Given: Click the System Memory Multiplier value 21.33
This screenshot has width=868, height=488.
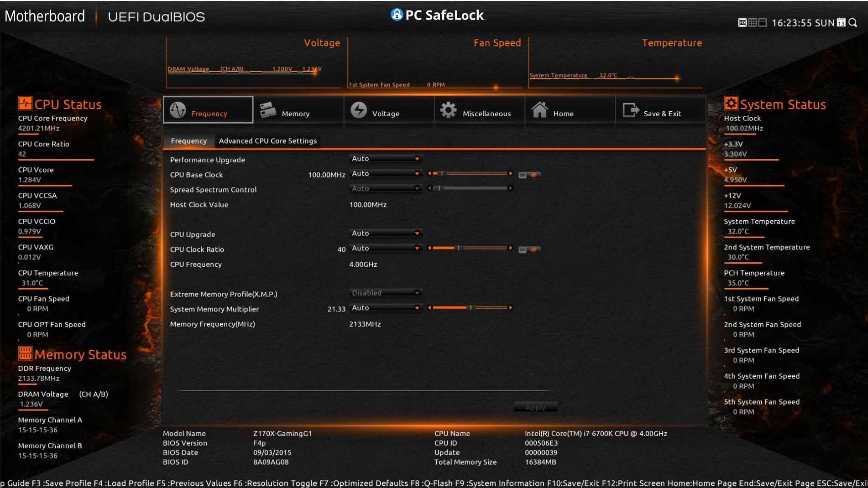Looking at the screenshot, I should pyautogui.click(x=336, y=309).
